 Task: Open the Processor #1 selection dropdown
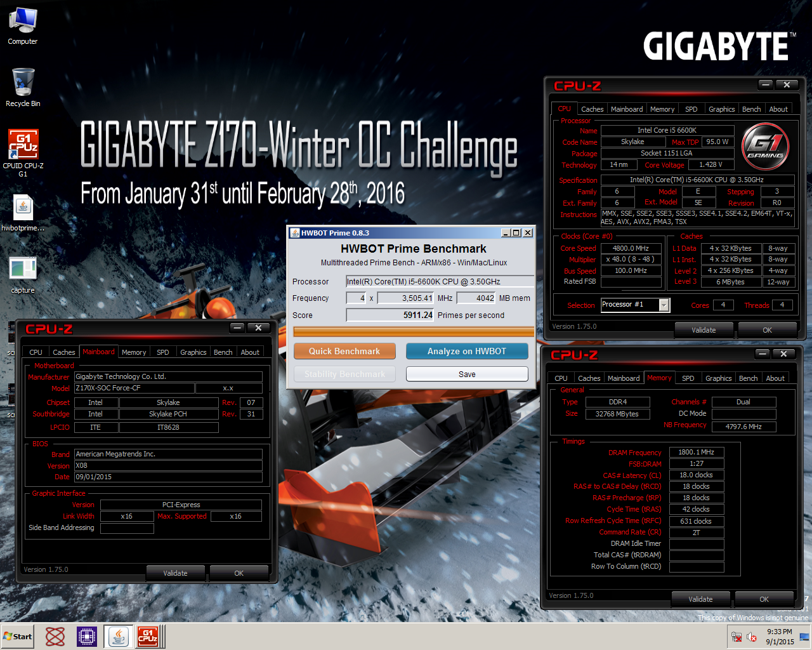pos(664,305)
